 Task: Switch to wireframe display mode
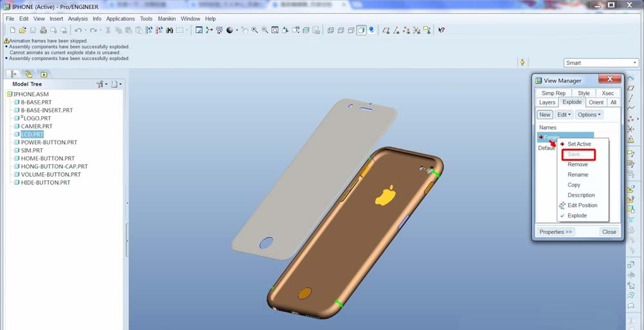tap(330, 30)
